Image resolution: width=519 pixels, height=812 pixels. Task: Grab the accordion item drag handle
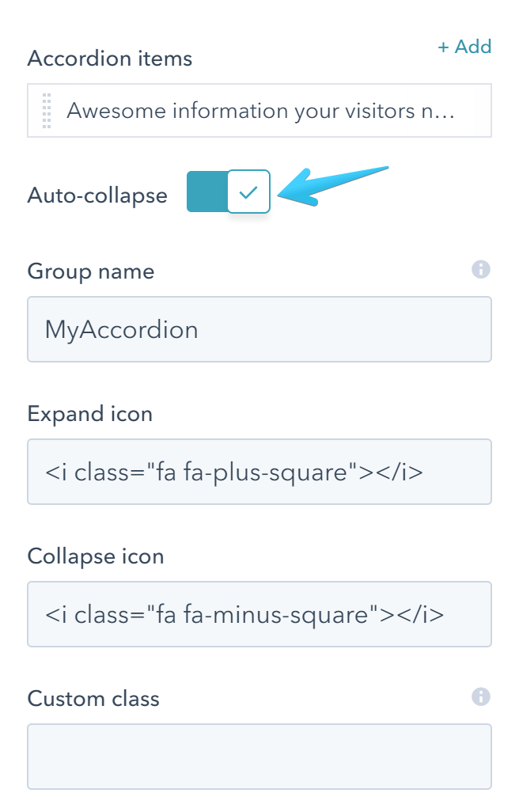[x=47, y=111]
